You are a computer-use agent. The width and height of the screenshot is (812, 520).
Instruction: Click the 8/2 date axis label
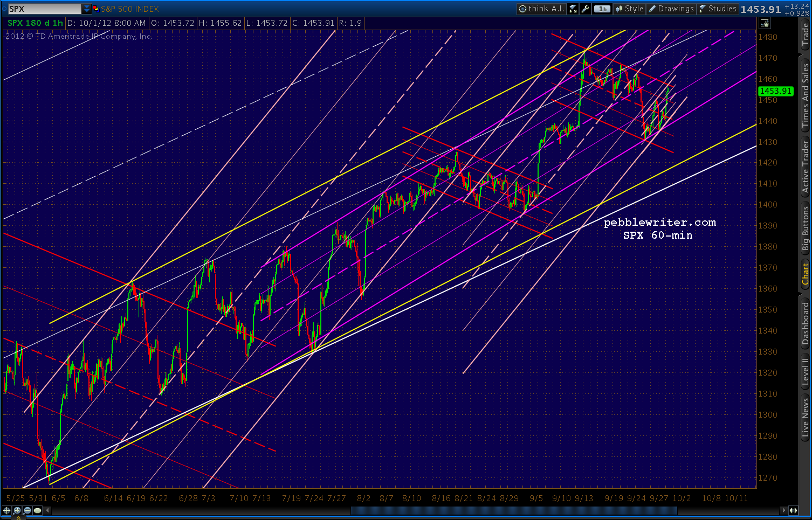(x=364, y=498)
